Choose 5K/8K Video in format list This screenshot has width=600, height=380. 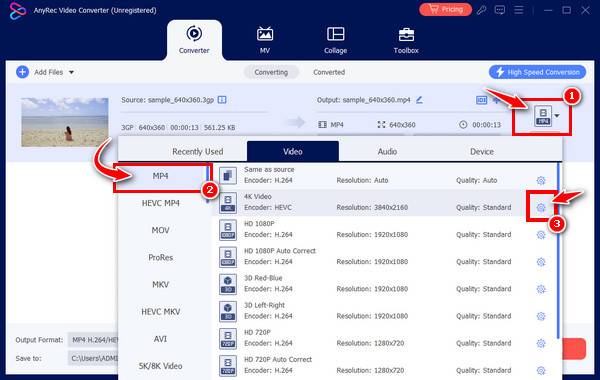point(160,366)
